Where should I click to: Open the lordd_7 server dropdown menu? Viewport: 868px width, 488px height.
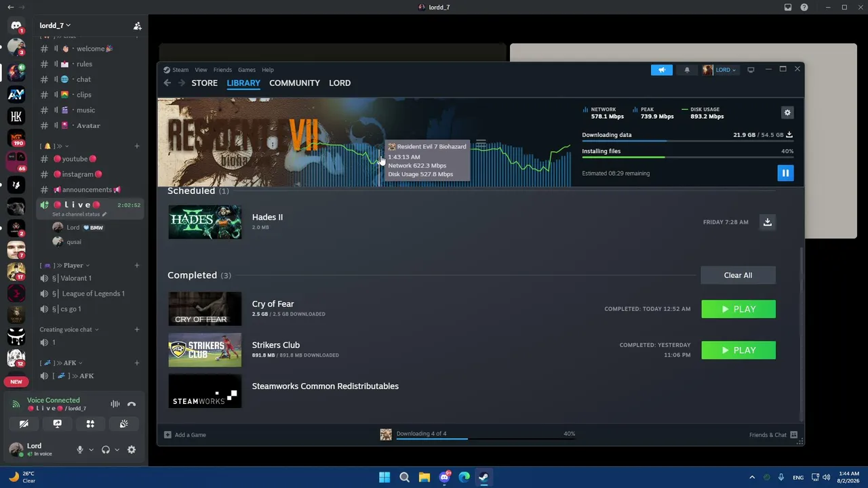(55, 26)
